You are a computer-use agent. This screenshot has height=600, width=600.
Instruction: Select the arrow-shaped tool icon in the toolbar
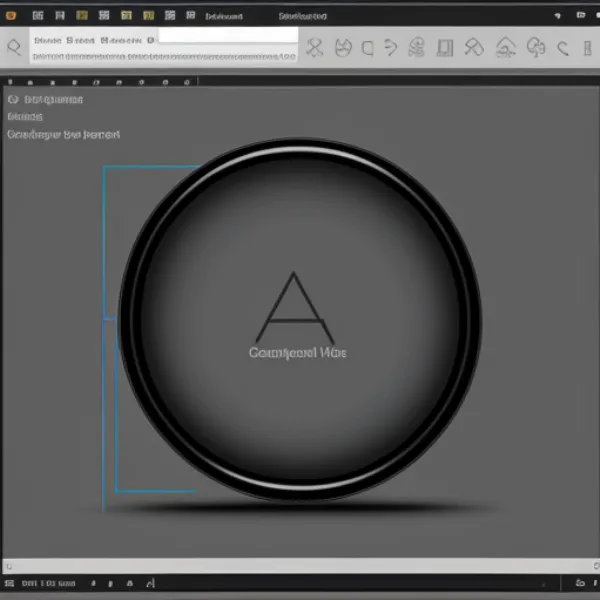(391, 47)
